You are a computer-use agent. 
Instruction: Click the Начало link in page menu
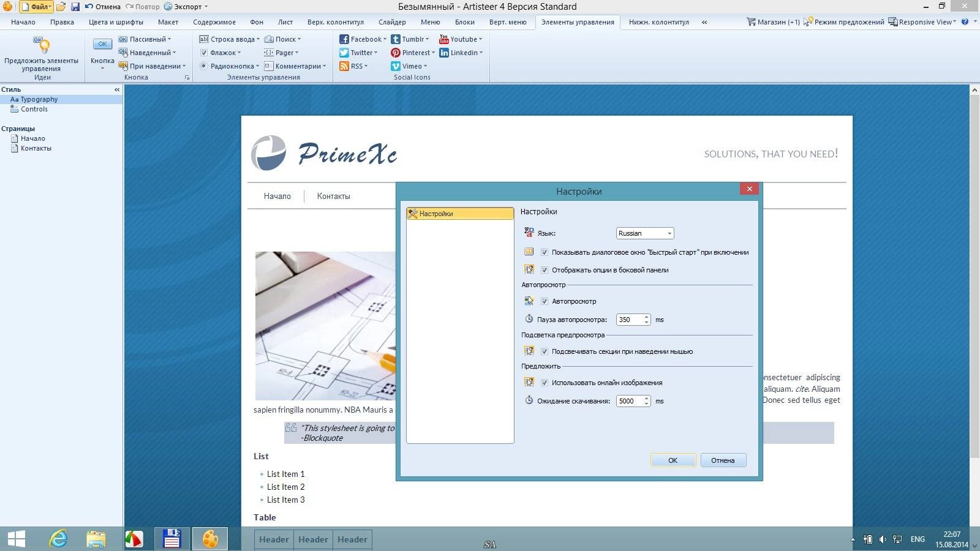click(277, 196)
